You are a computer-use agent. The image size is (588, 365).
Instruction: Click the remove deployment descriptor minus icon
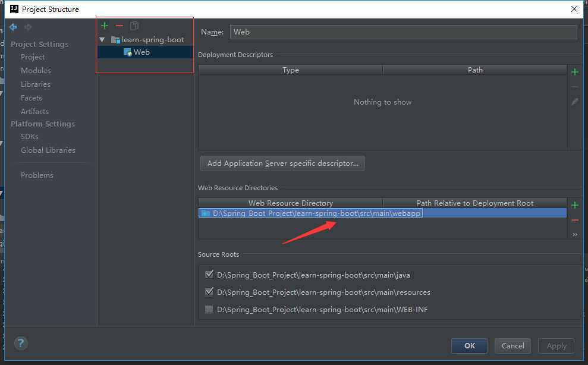[x=575, y=87]
